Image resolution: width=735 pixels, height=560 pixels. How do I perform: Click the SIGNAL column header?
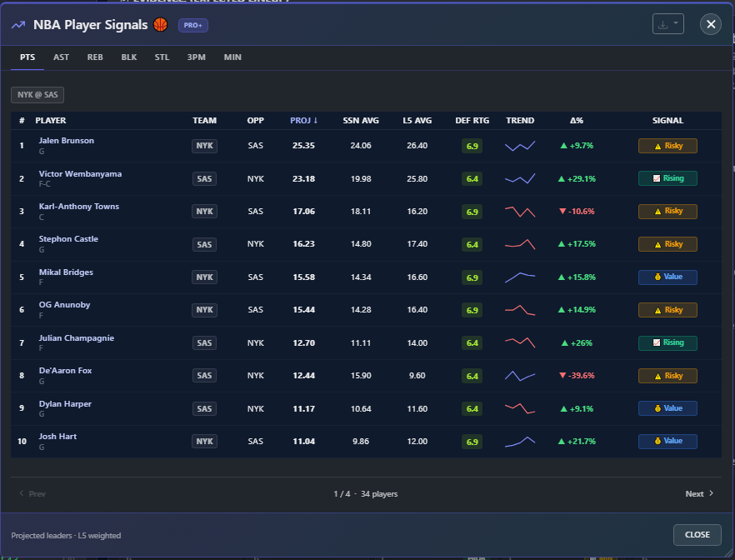pos(667,121)
